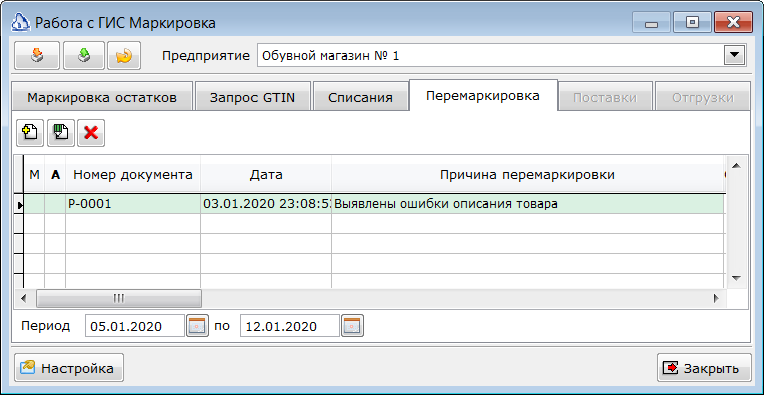Expand the Предприятие dropdown list
This screenshot has height=395, width=764.
tap(734, 56)
